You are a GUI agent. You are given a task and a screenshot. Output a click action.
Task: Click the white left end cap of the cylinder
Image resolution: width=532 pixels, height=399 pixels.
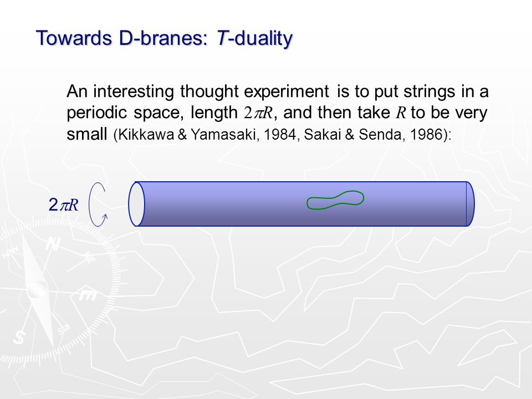tap(136, 204)
